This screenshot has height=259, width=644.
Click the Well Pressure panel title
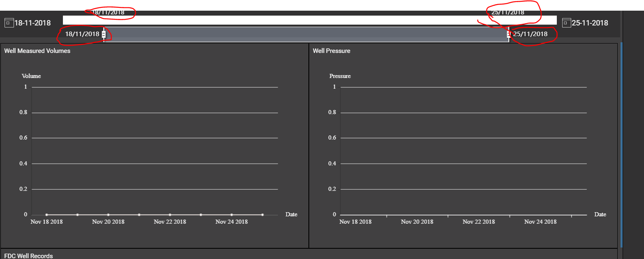(x=332, y=51)
